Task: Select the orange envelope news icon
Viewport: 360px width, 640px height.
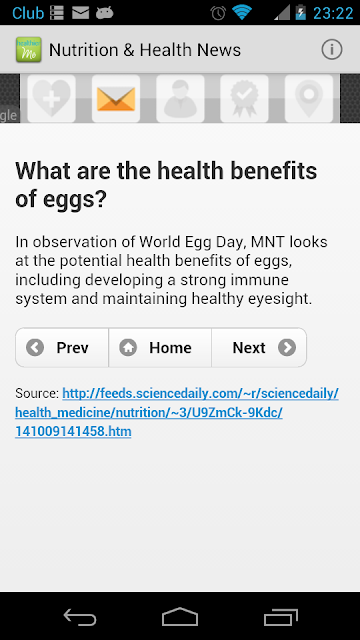Action: [116, 98]
